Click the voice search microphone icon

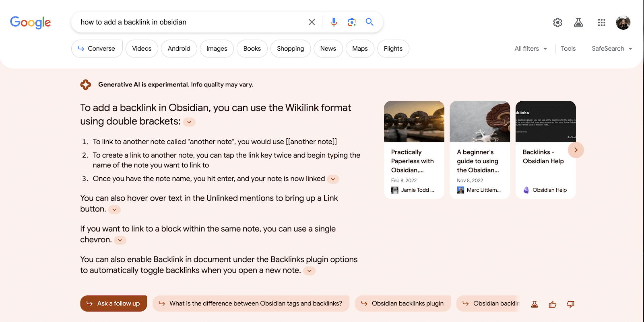tap(334, 22)
